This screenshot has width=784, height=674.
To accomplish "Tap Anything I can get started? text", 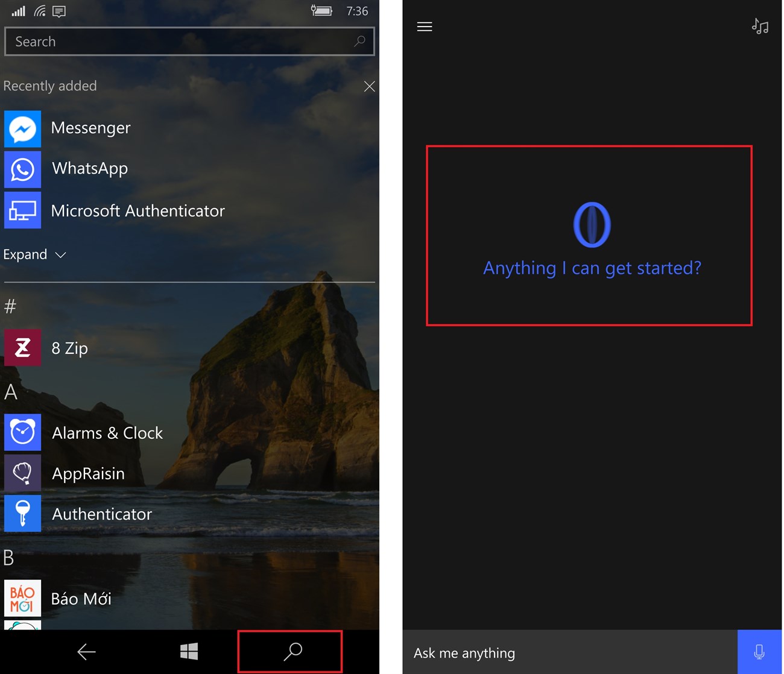I will click(x=592, y=268).
